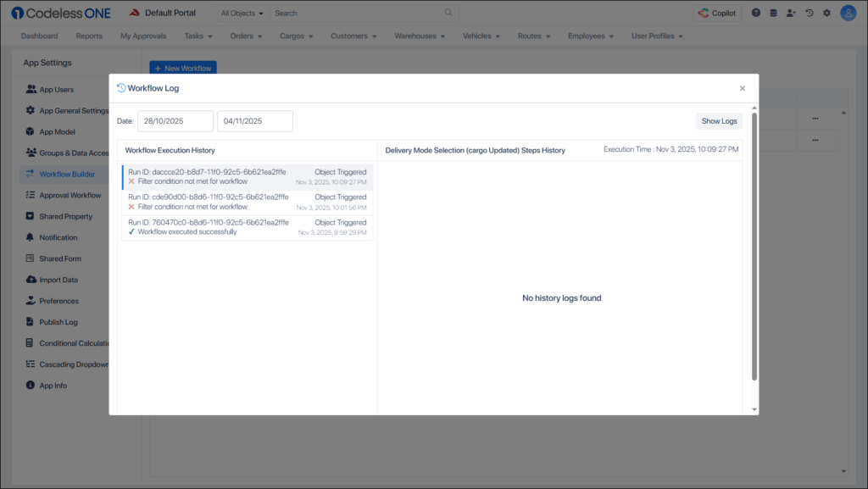The height and width of the screenshot is (489, 868).
Task: Close the Workflow Log dialog
Action: [x=743, y=88]
